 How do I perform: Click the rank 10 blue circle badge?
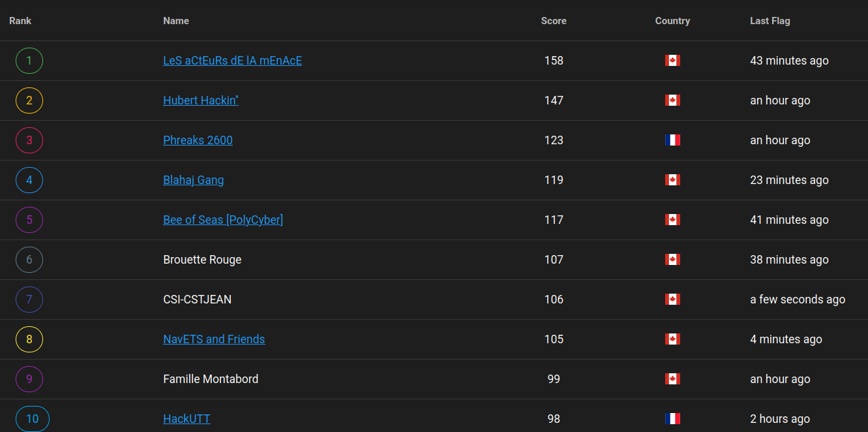33,419
